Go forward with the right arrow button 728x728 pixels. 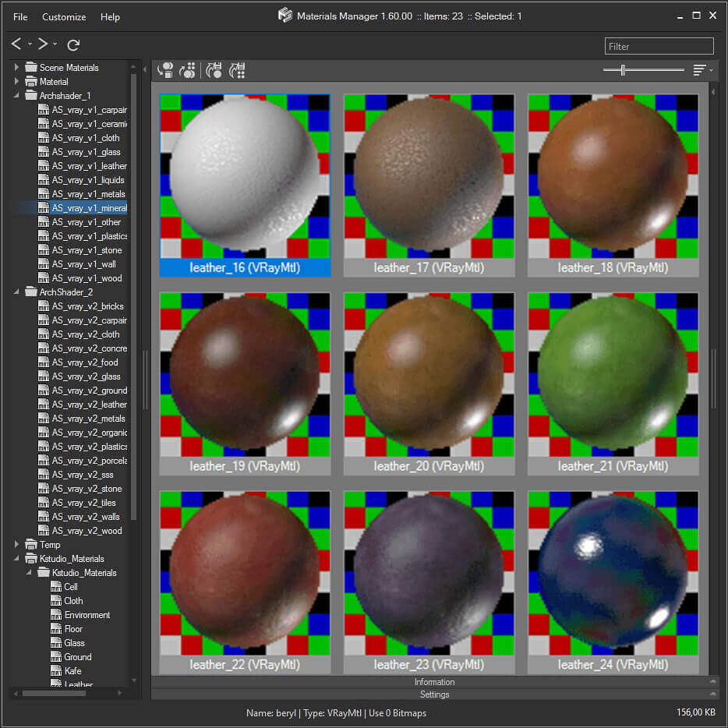point(43,44)
